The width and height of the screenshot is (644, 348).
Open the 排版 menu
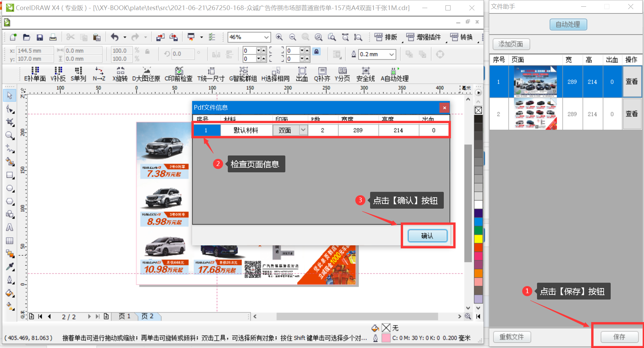point(386,37)
